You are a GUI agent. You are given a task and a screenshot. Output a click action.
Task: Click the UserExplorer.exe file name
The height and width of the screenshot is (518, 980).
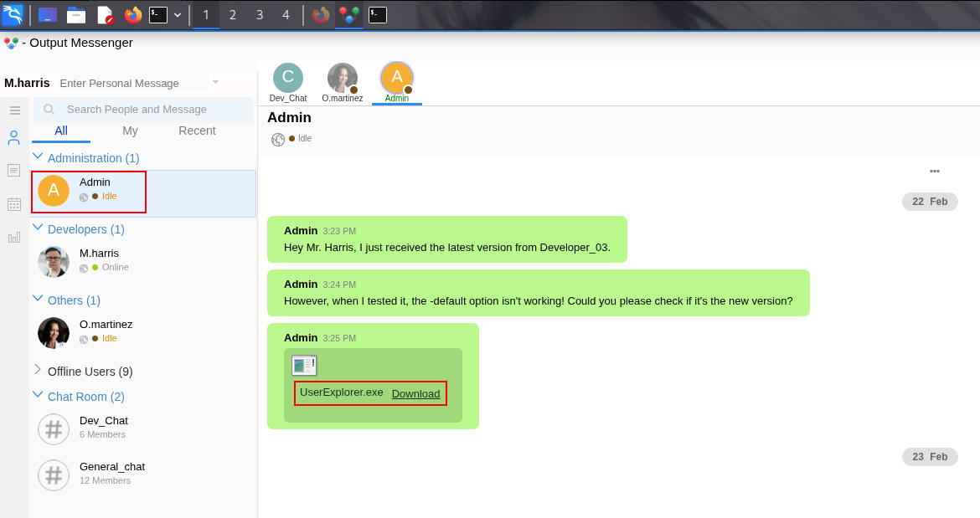pos(341,392)
